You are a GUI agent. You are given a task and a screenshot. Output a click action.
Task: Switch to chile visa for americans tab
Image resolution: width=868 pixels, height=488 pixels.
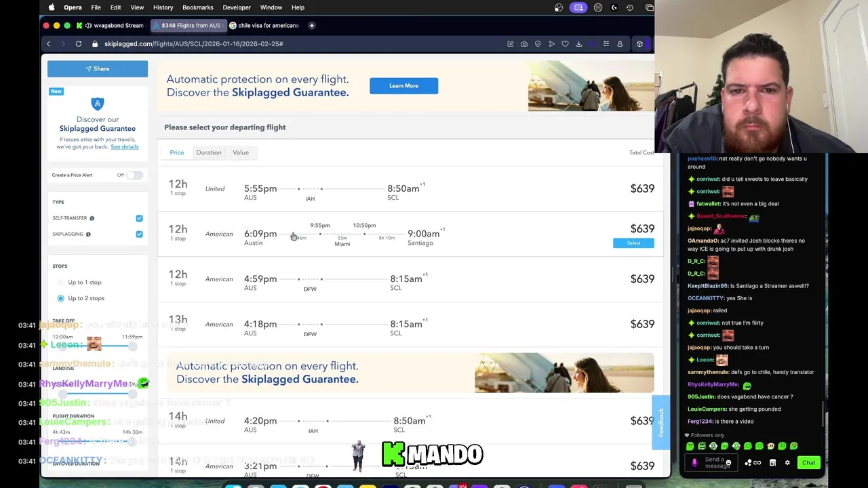[x=263, y=26]
